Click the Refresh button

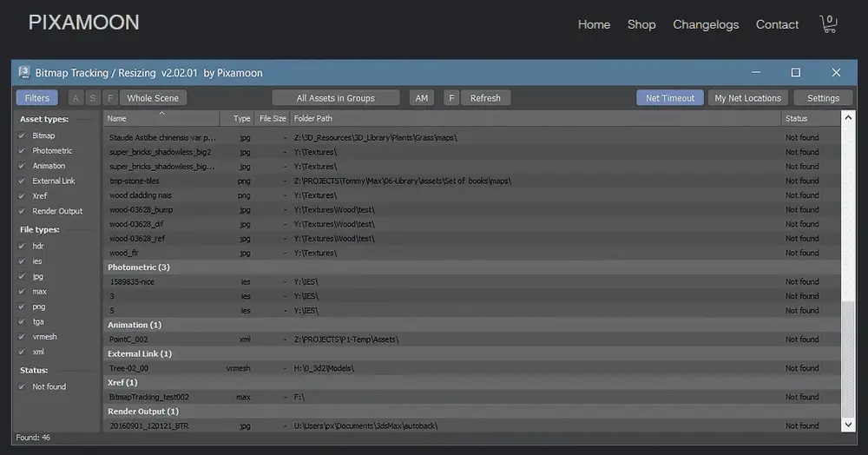pyautogui.click(x=485, y=98)
